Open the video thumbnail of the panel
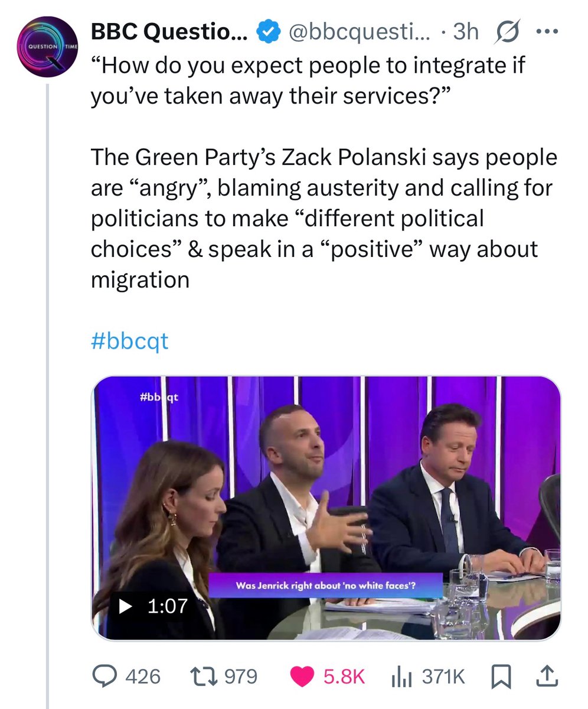The height and width of the screenshot is (709, 588). coord(326,508)
